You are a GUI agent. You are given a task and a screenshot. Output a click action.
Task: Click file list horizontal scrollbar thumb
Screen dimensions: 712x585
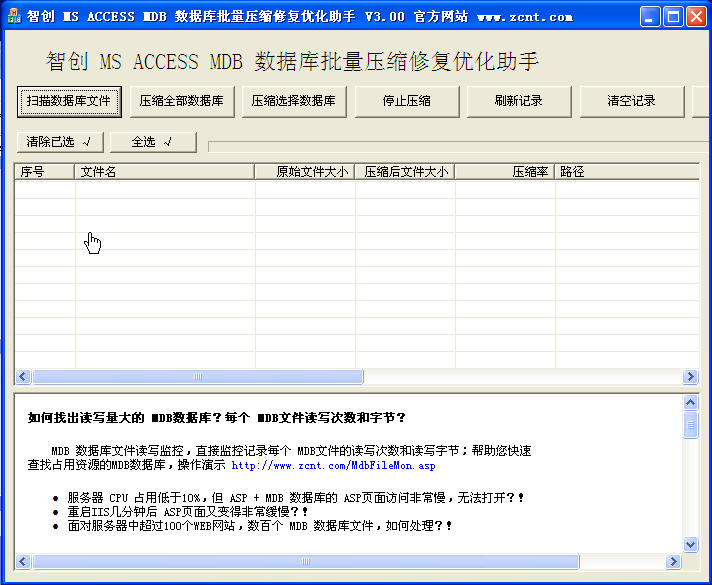tap(198, 377)
